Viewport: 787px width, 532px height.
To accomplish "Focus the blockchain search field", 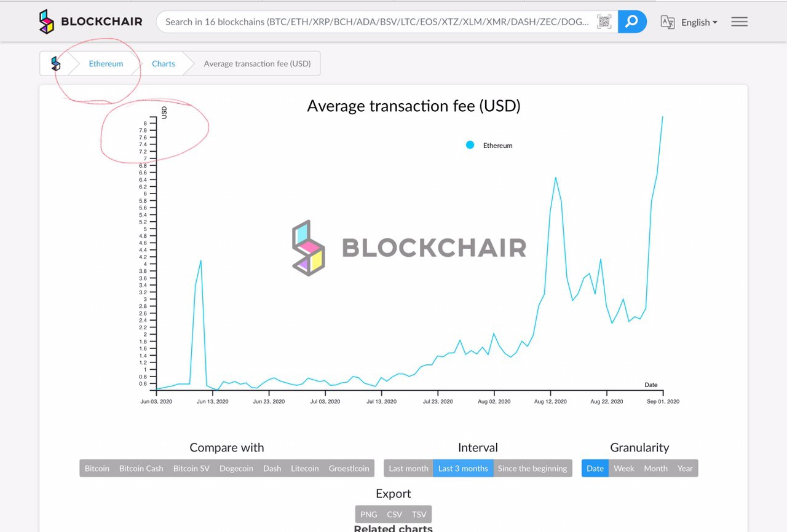I will point(376,22).
